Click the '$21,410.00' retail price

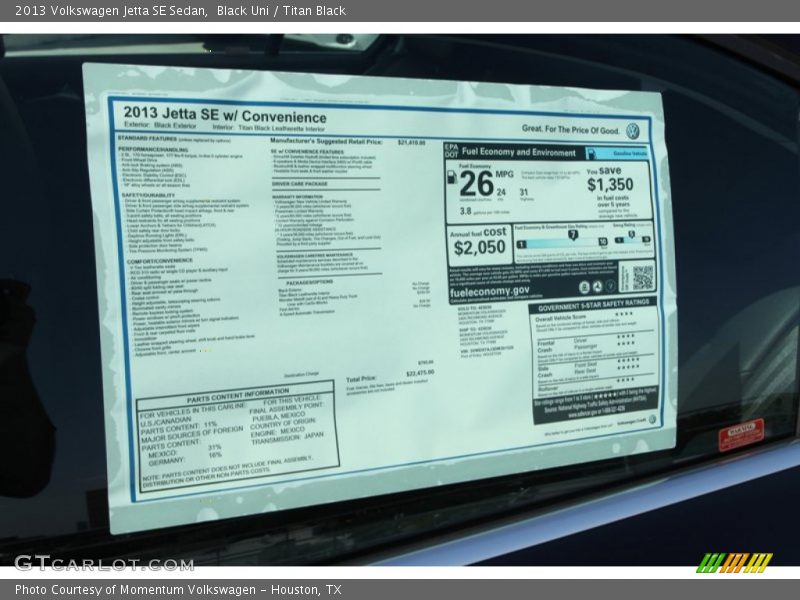click(411, 143)
